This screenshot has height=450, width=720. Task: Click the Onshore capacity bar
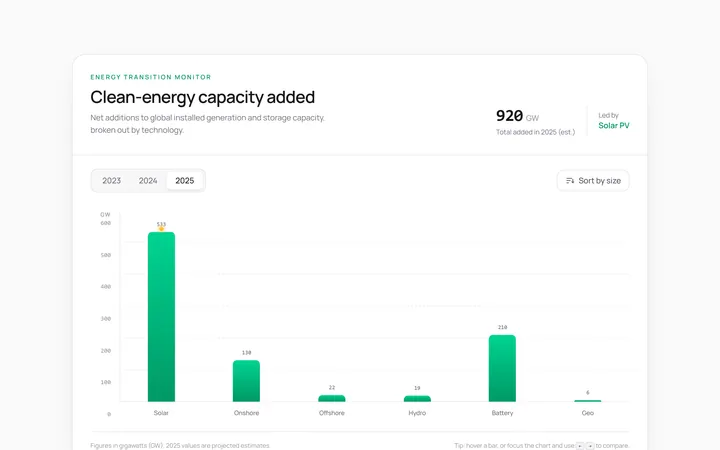tap(246, 381)
